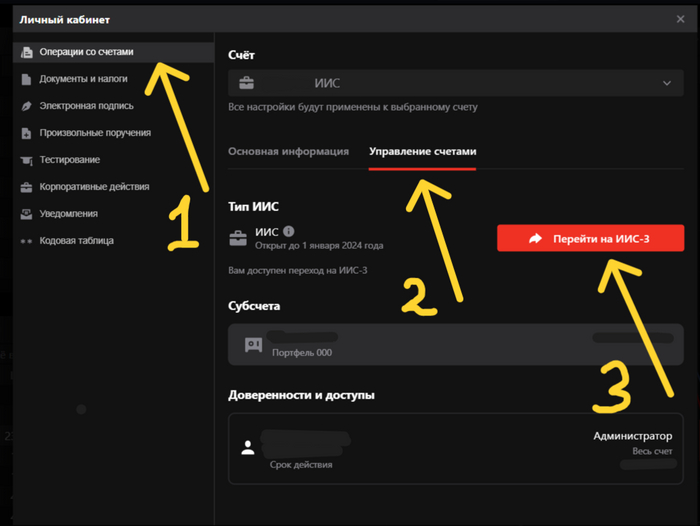This screenshot has height=526, width=700.
Task: Open the ИИС account selector
Action: pos(456,83)
